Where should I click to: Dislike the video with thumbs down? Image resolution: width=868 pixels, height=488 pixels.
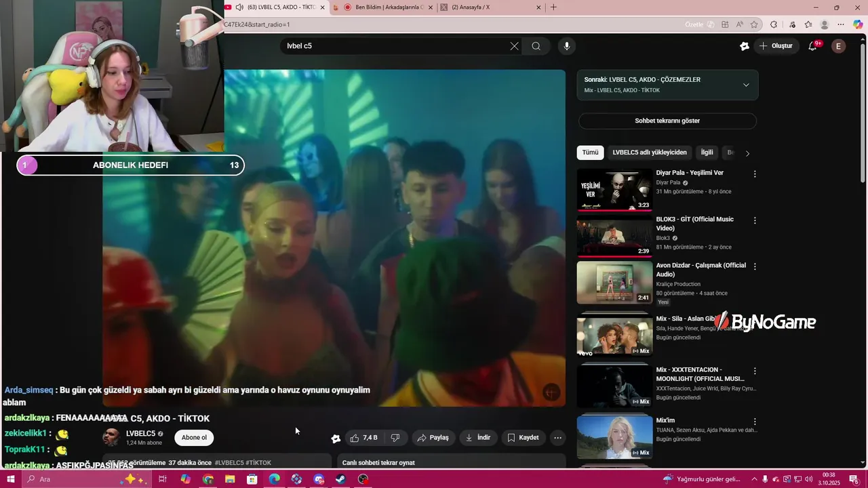[x=395, y=438]
